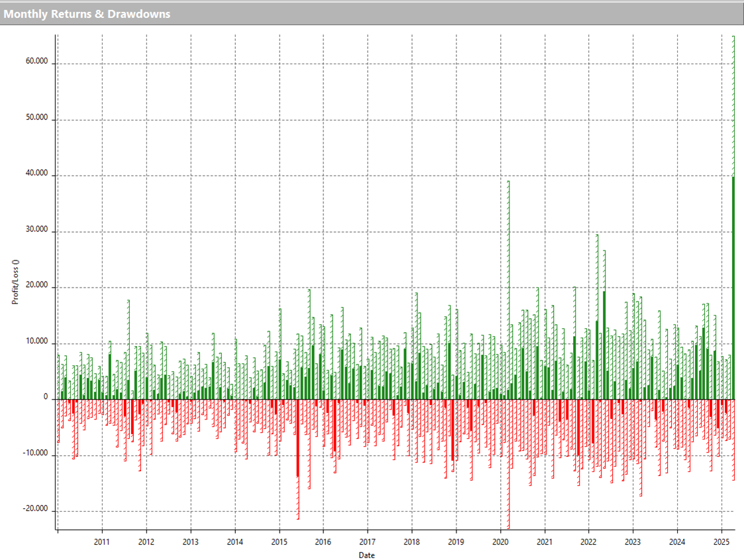Click the hatched green spike in early 2020
The image size is (744, 560).
508,265
